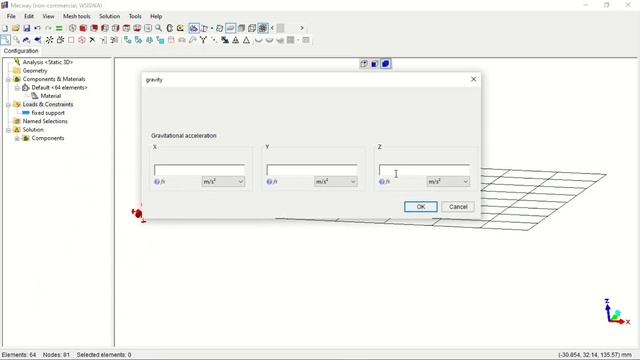640x360 pixels.
Task: Close gravity dialog with X button
Action: (473, 79)
